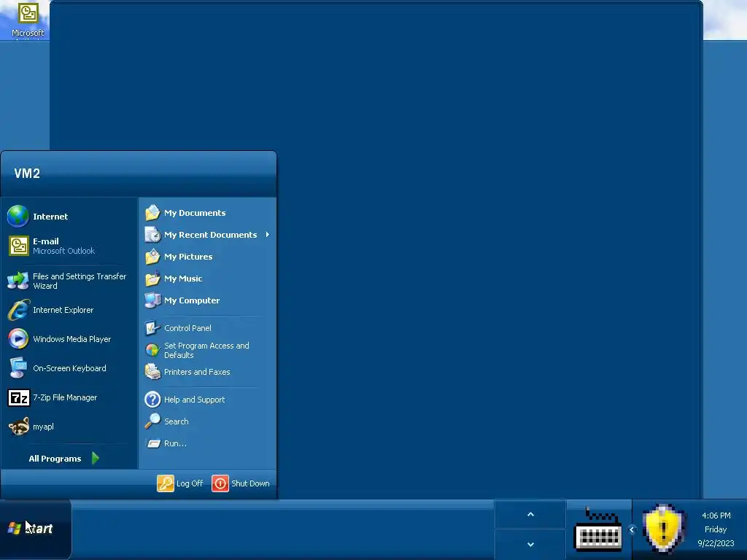
Task: Open Files and Settings Transfer Wizard icon
Action: [18, 281]
